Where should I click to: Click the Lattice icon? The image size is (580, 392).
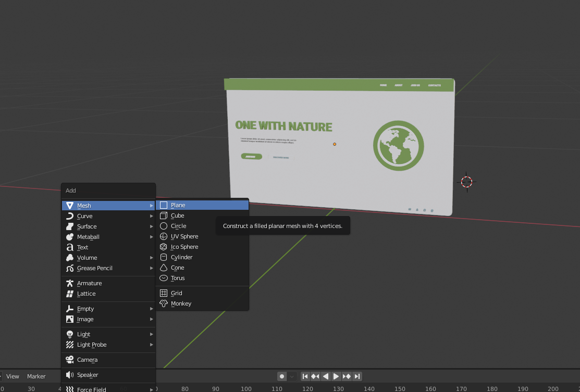point(69,294)
